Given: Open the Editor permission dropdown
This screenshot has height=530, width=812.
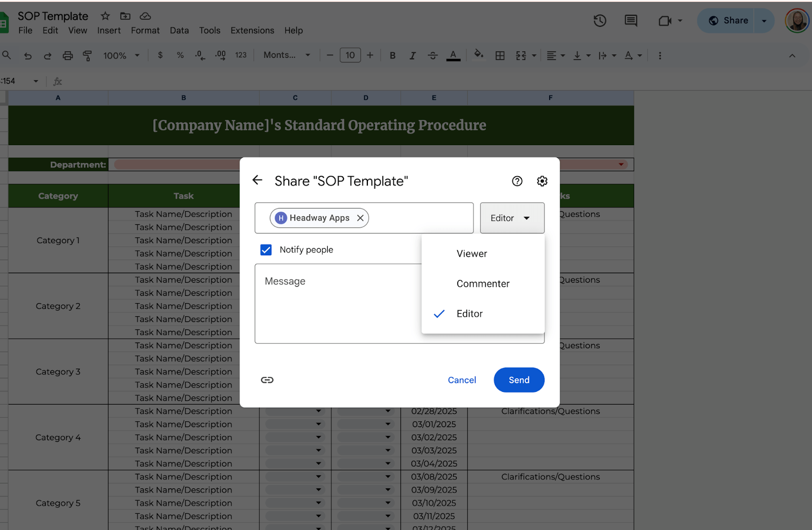Looking at the screenshot, I should 512,218.
